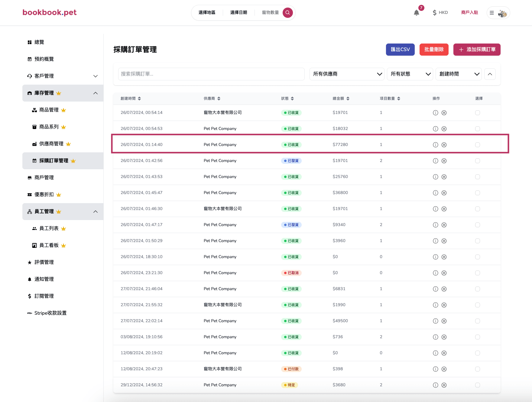
Task: Select checkbox for the 已取消 order row
Action: [x=478, y=273]
